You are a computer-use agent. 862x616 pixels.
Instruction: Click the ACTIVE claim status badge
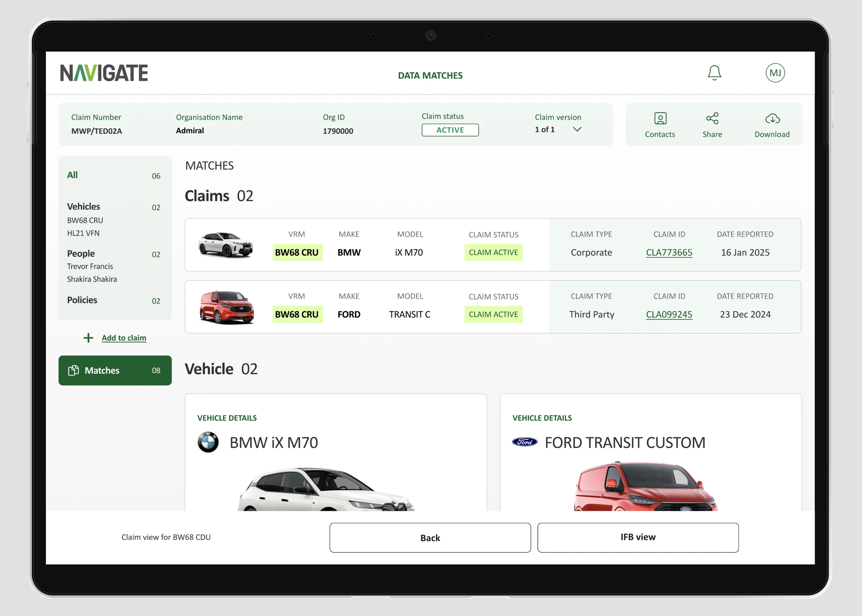tap(450, 130)
